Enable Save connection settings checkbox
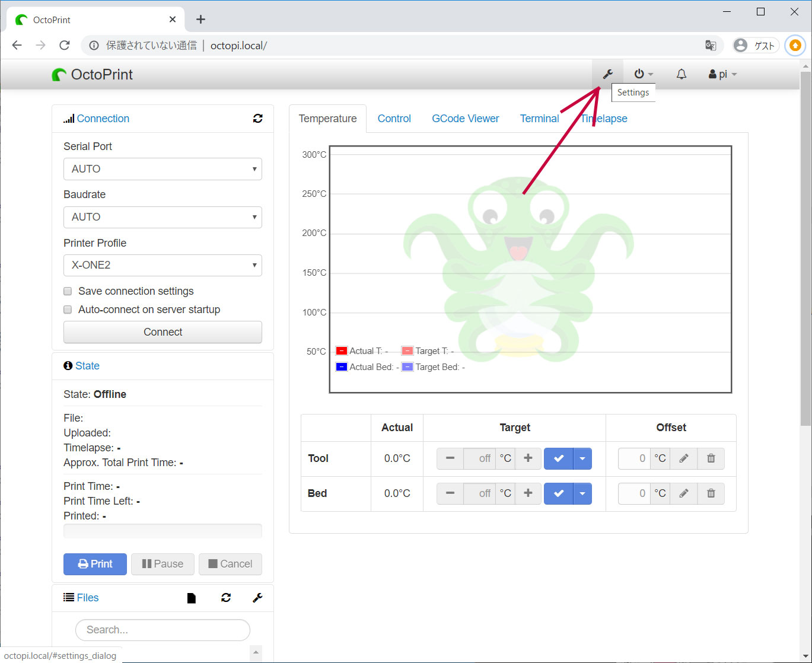This screenshot has width=812, height=663. tap(68, 291)
